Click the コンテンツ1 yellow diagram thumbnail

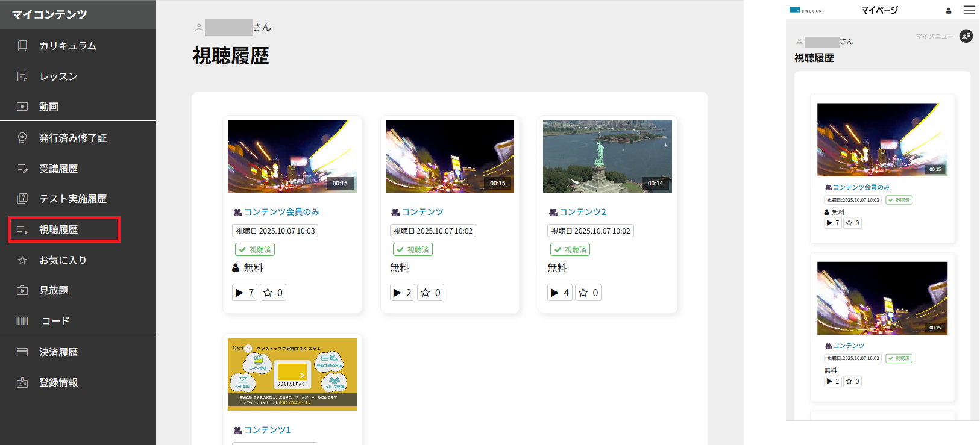point(292,374)
